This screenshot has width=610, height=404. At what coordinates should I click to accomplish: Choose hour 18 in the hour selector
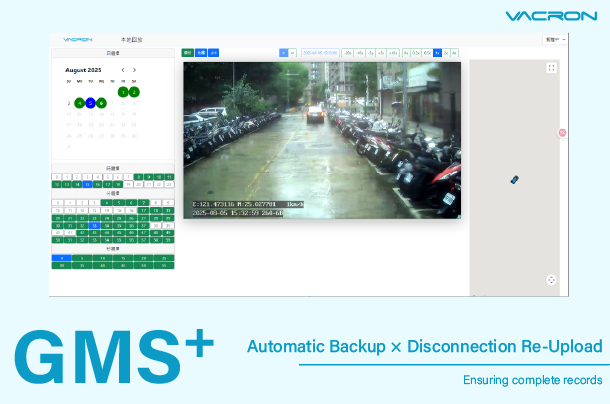tap(118, 184)
